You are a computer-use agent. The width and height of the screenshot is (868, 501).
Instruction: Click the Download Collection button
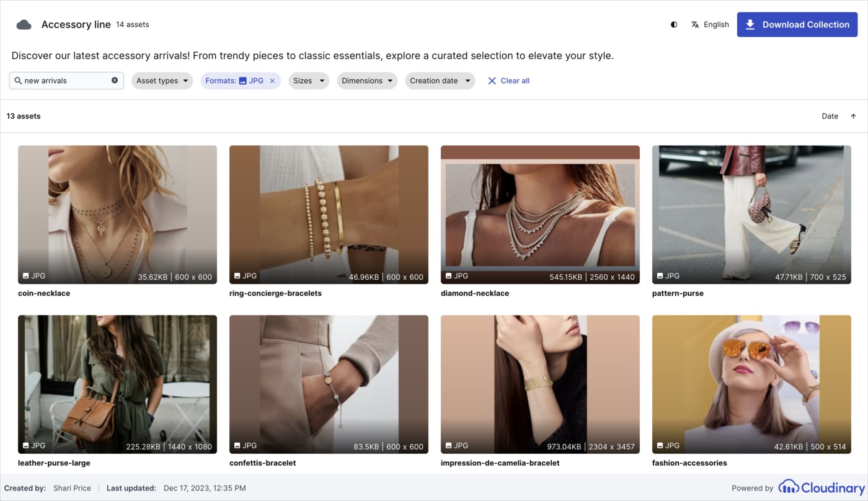pos(797,25)
